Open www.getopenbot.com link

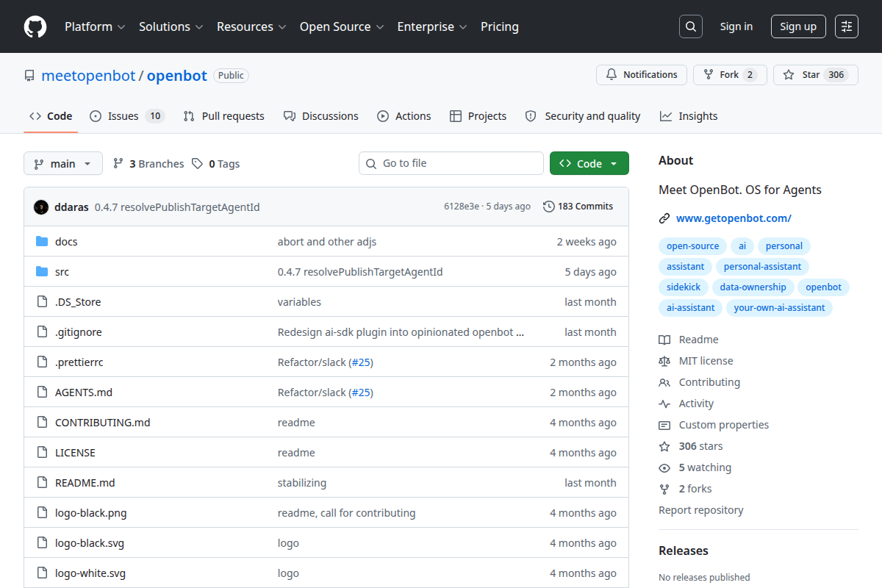(x=734, y=218)
